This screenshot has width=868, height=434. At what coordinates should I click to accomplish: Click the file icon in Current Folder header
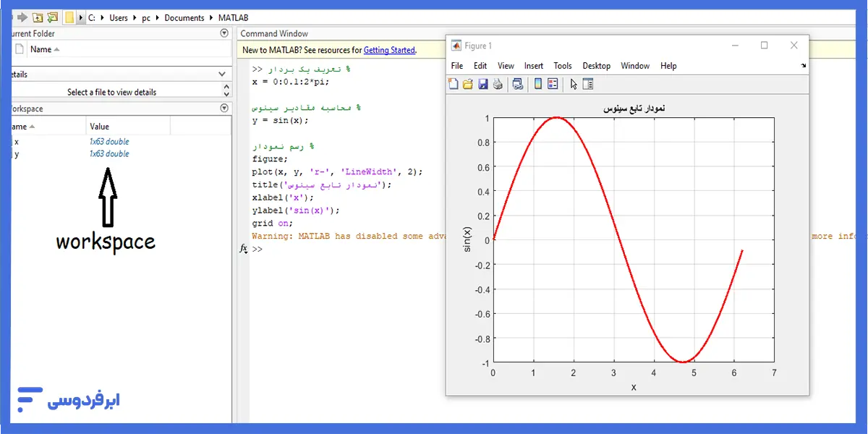tap(20, 49)
